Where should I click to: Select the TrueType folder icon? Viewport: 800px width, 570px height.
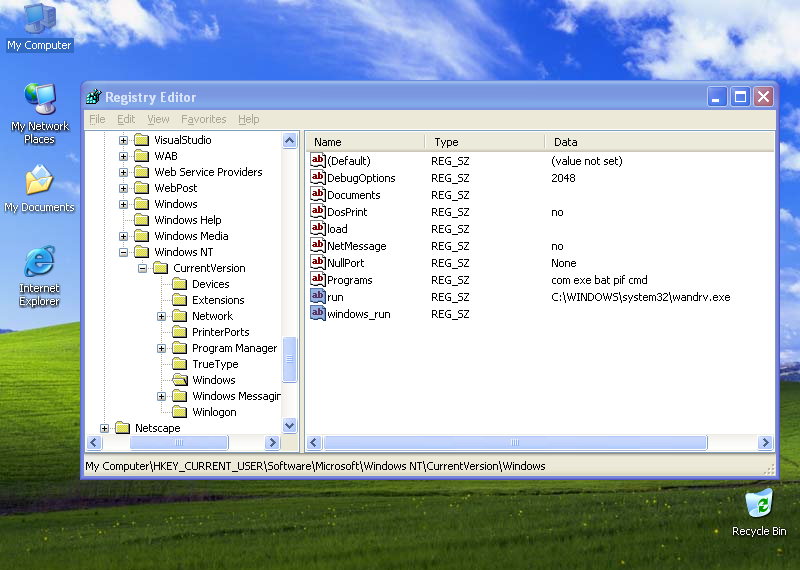(179, 364)
